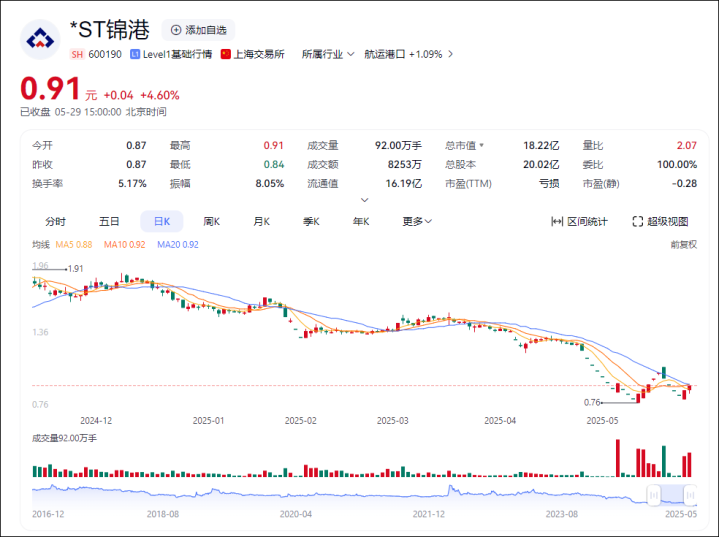This screenshot has width=719, height=537.
Task: Click the right arrow after 航运港口 +1.09%
Action: pos(450,54)
